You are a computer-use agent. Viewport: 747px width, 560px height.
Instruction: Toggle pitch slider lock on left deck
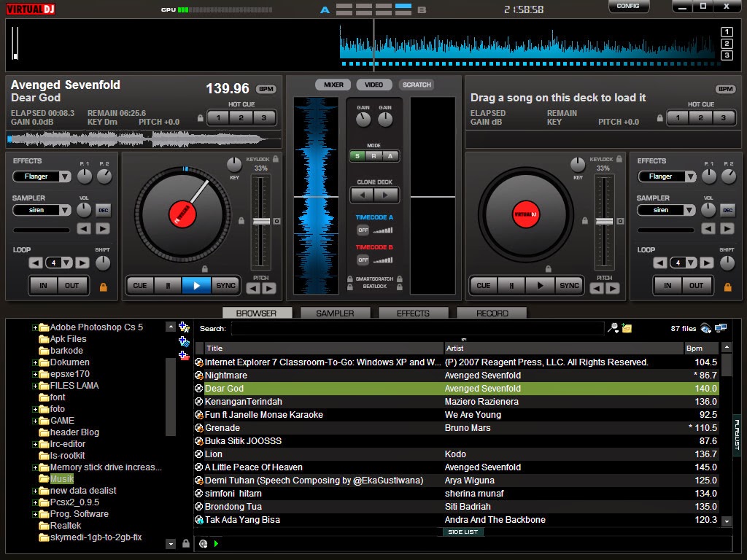[x=241, y=221]
